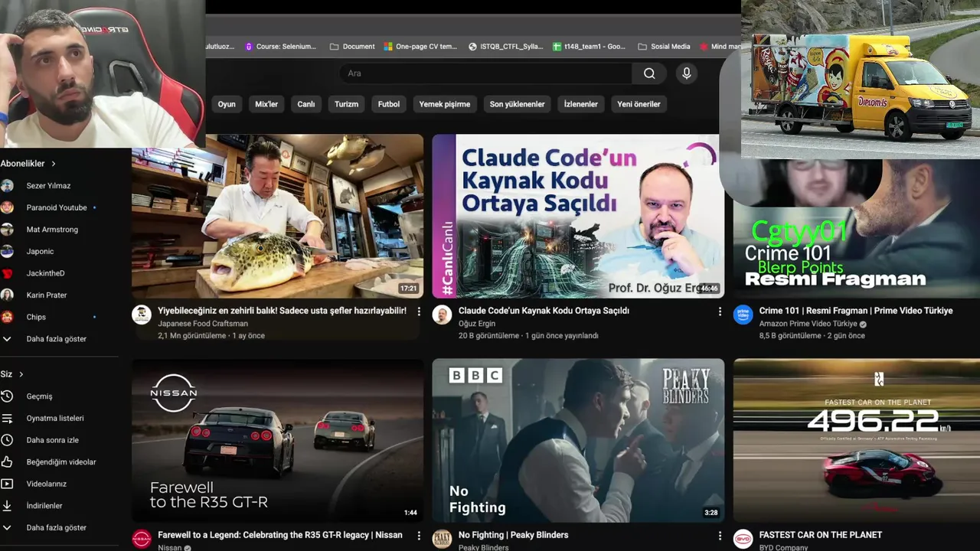Open more options for No Fighting video
This screenshot has width=980, height=551.
tap(720, 536)
